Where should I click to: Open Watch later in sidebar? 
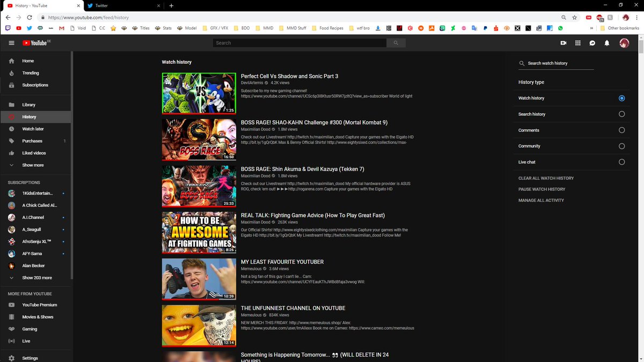[x=35, y=129]
